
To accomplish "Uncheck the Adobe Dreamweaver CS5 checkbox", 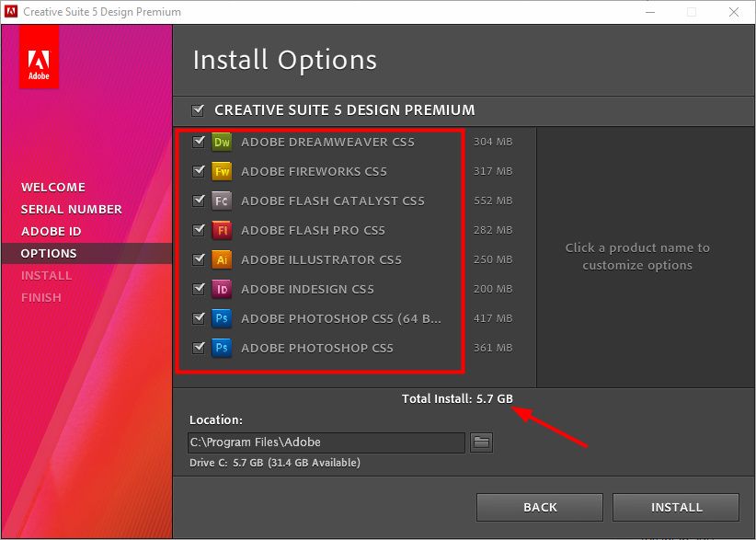I will coord(198,143).
